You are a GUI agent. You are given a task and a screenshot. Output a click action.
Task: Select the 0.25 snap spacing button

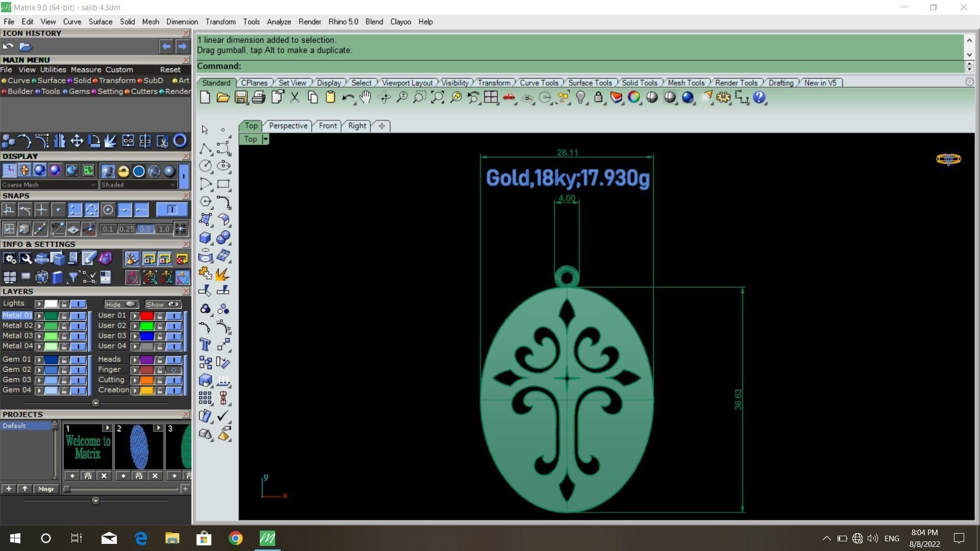click(x=127, y=229)
